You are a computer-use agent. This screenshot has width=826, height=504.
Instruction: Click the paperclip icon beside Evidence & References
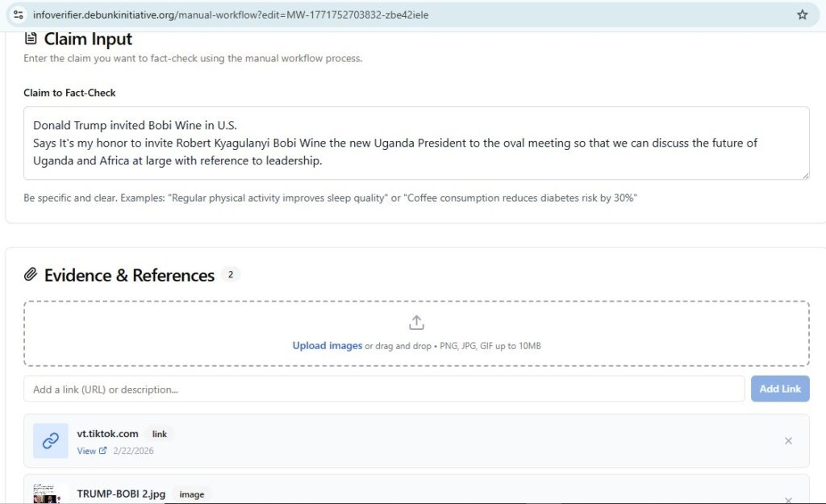[x=31, y=275]
